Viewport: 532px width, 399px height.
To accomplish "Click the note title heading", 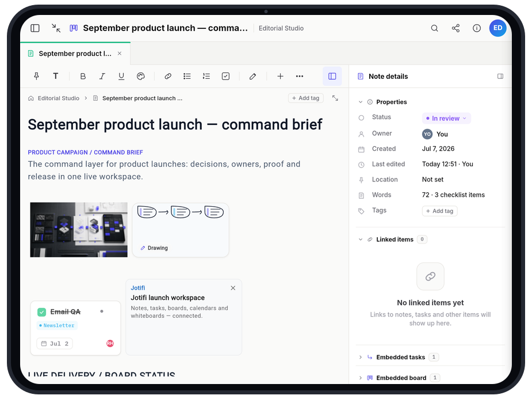I will [x=175, y=124].
